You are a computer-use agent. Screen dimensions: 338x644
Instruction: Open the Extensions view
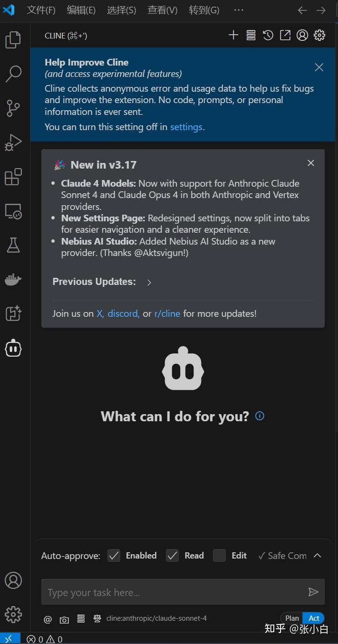pos(13,177)
